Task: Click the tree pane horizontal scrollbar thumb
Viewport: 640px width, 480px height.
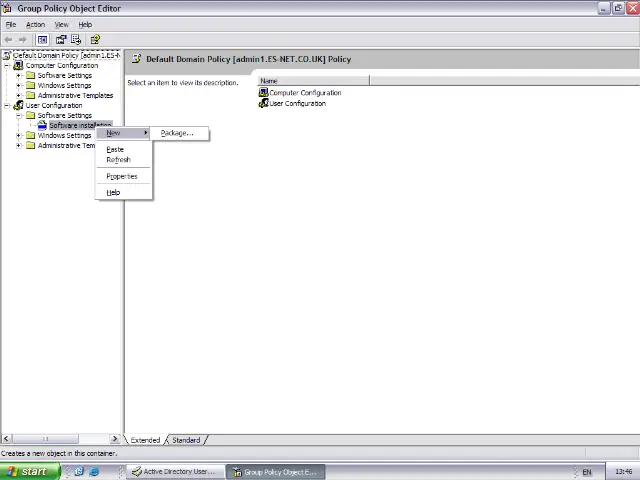Action: coord(45,439)
